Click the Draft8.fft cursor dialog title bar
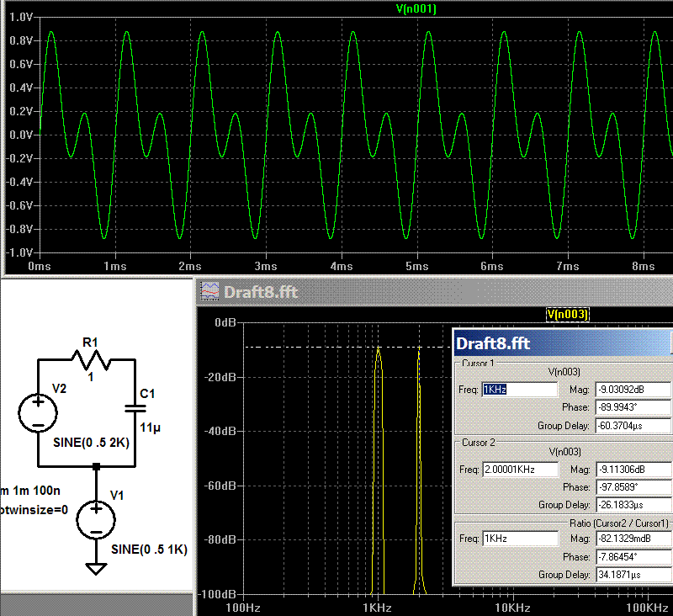 click(x=562, y=343)
